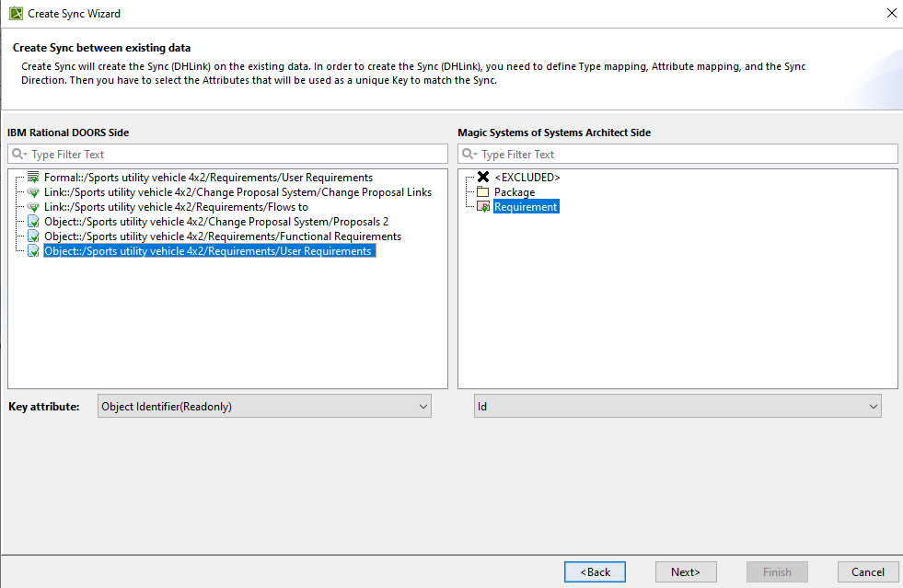The width and height of the screenshot is (903, 588).
Task: Click the Requirement type icon
Action: 483,207
